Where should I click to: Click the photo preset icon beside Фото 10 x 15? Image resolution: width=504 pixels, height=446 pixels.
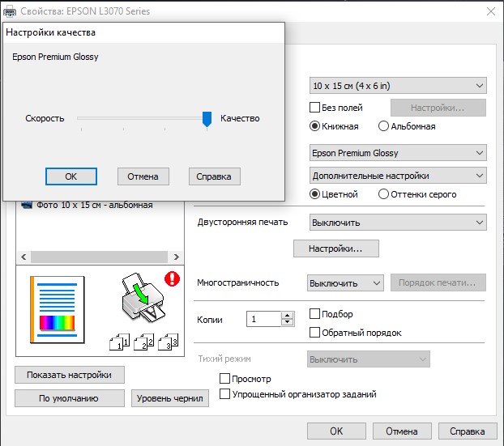click(27, 205)
